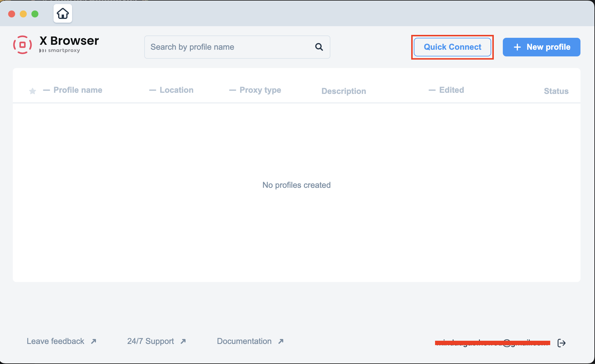Focus the Search by profile name field
The height and width of the screenshot is (364, 595).
click(x=230, y=47)
